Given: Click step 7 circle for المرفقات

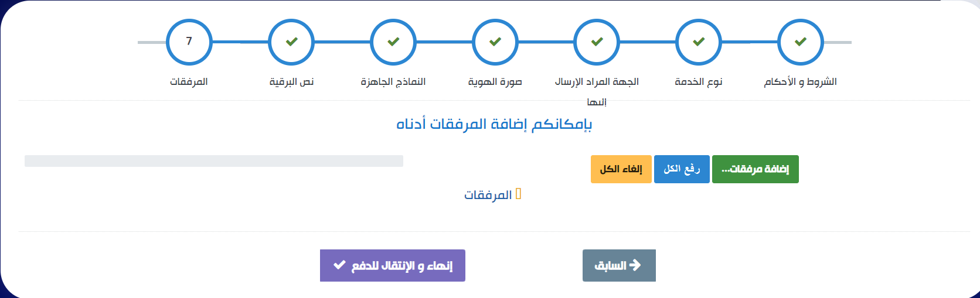Looking at the screenshot, I should tap(189, 42).
